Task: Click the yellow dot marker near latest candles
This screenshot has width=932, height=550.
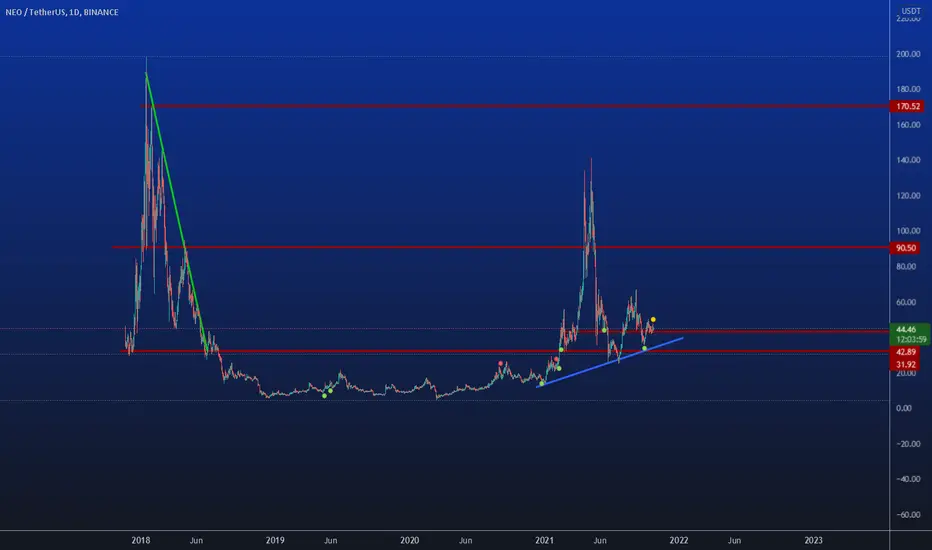Action: click(x=653, y=320)
